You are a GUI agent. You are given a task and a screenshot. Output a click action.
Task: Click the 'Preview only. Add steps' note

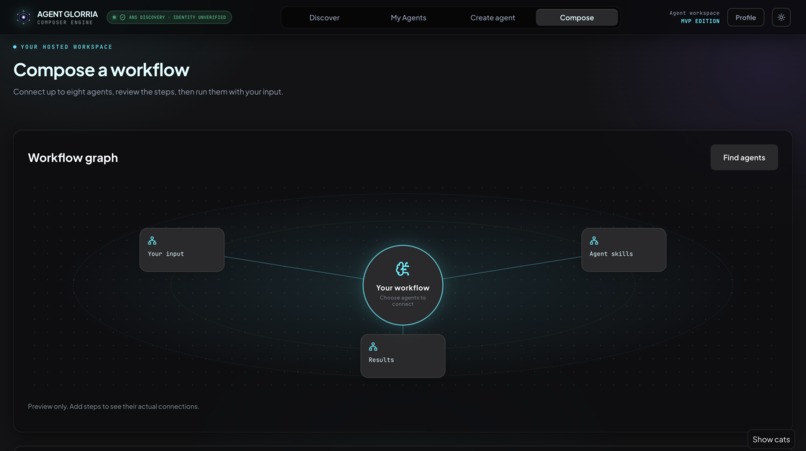click(x=113, y=406)
